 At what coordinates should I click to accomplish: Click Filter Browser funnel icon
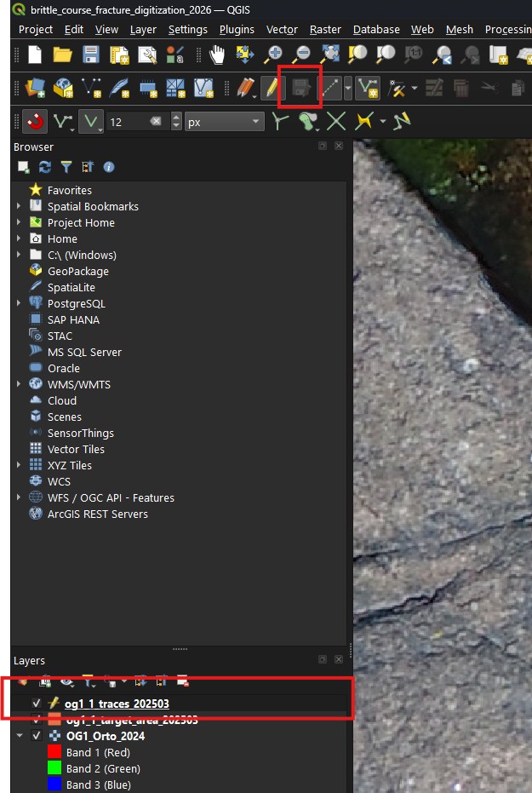[x=66, y=167]
